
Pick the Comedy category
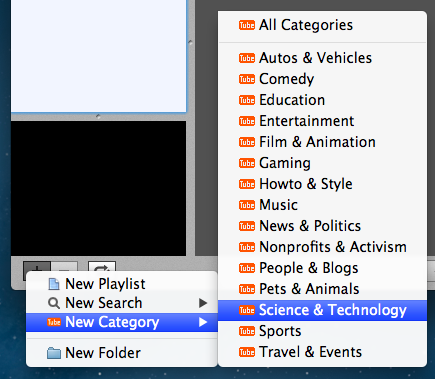click(322, 79)
